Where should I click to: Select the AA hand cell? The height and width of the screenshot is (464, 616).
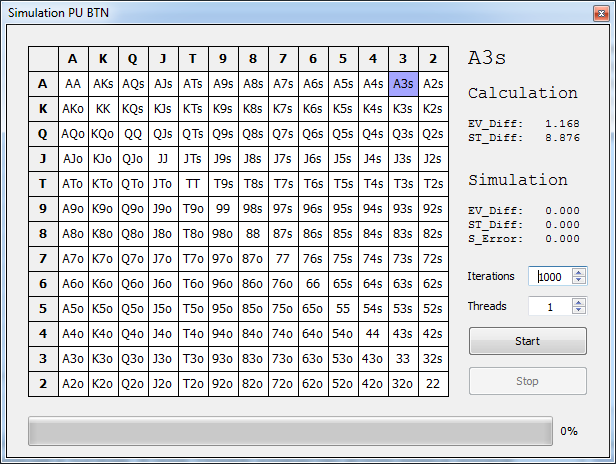point(73,84)
